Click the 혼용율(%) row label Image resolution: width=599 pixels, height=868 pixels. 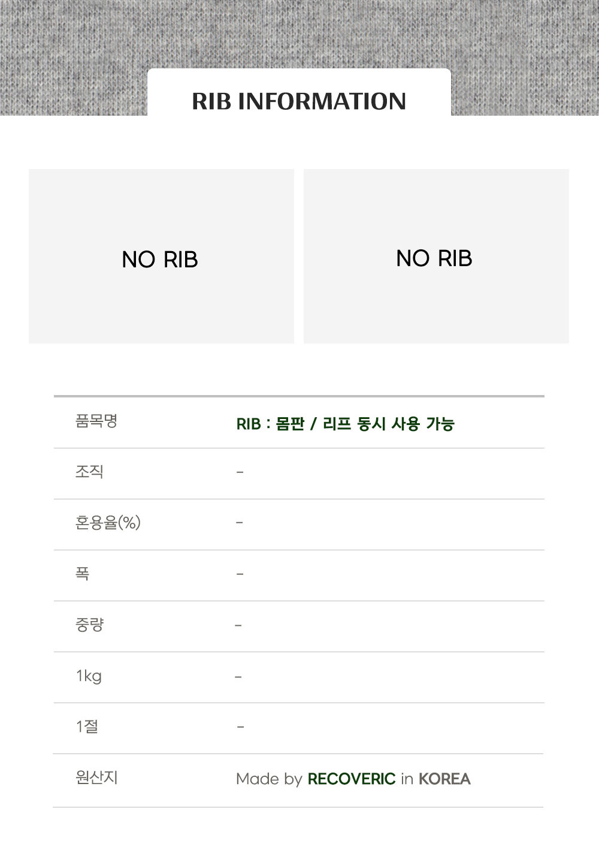(x=108, y=523)
